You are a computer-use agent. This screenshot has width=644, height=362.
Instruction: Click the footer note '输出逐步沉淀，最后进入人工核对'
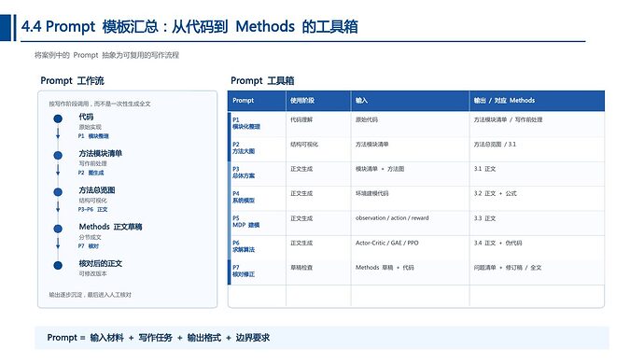[x=91, y=295]
